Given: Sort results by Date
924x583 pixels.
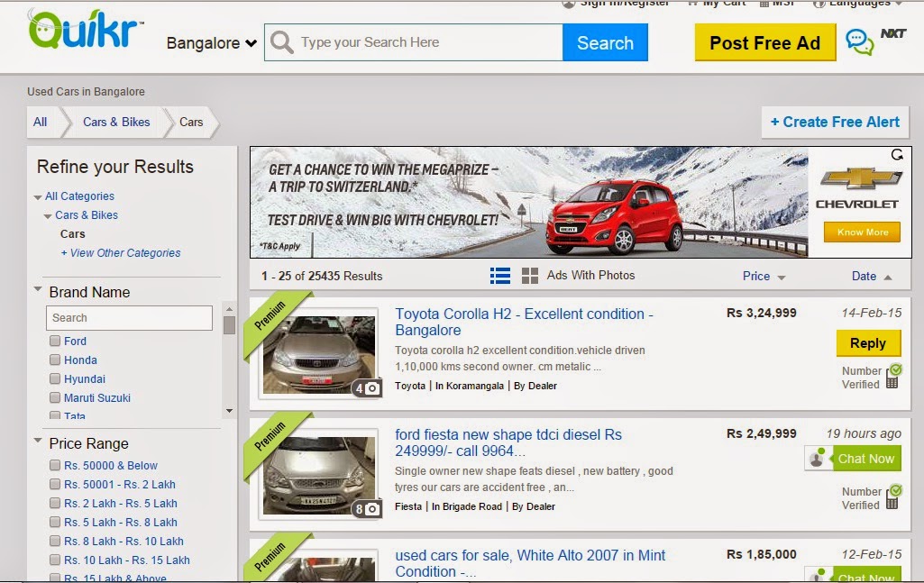Looking at the screenshot, I should point(872,277).
